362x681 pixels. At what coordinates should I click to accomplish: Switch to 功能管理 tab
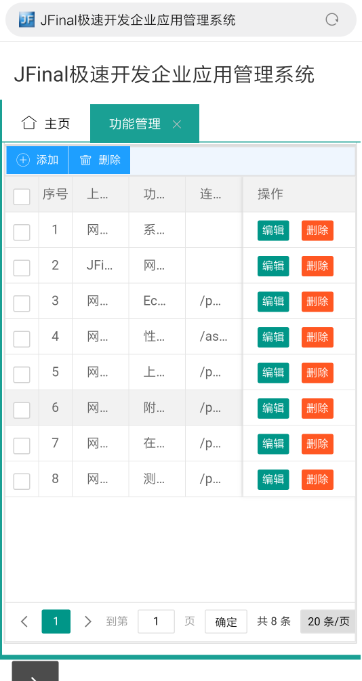(x=135, y=124)
